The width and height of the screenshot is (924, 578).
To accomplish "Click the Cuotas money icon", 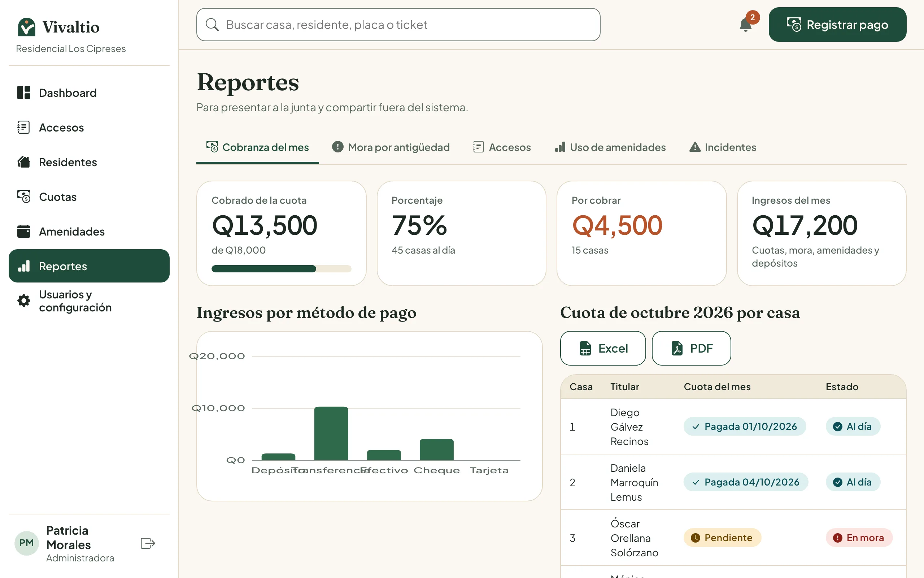I will tap(24, 197).
